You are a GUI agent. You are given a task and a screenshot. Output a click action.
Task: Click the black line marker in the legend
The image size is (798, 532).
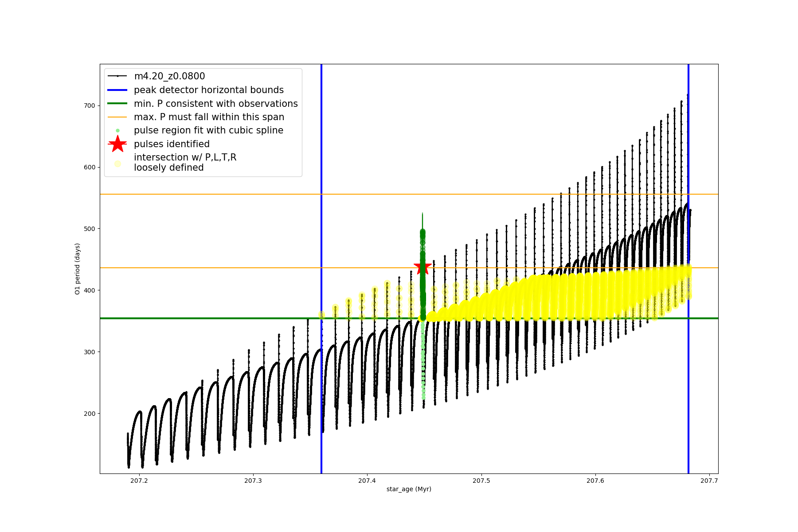[117, 76]
